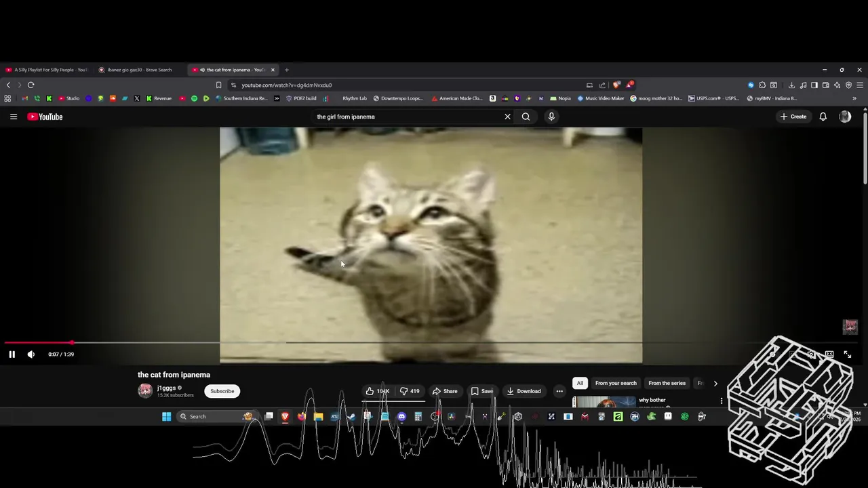Open the Brave Wallet icon
868x488 pixels.
click(826, 85)
